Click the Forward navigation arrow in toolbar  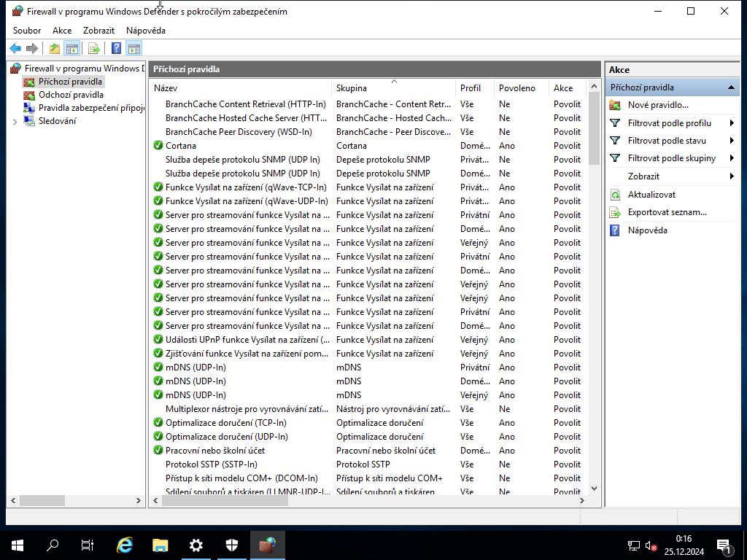[32, 48]
